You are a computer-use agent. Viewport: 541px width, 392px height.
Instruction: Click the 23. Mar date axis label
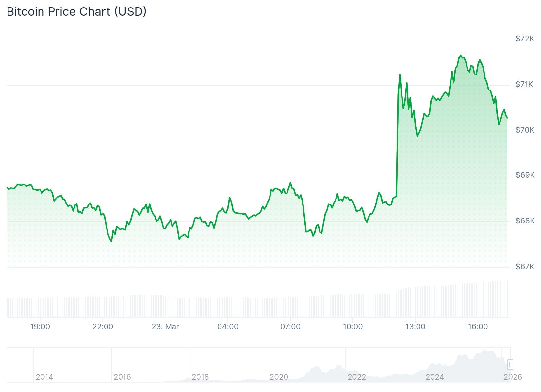pyautogui.click(x=165, y=327)
